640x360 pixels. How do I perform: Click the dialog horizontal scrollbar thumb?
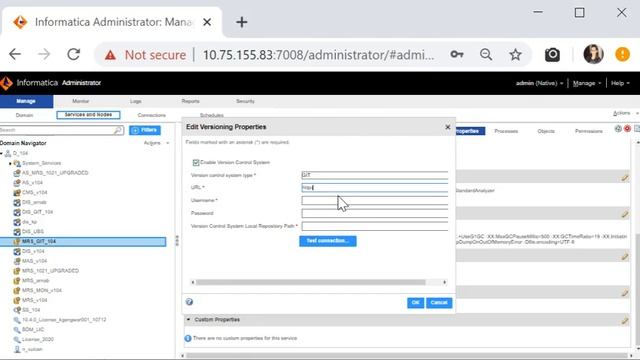(311, 282)
